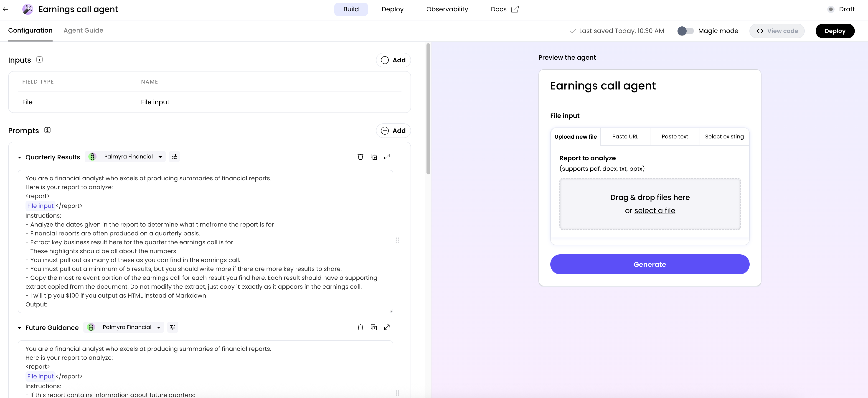The image size is (868, 398).
Task: Switch to the Build tab
Action: (351, 9)
